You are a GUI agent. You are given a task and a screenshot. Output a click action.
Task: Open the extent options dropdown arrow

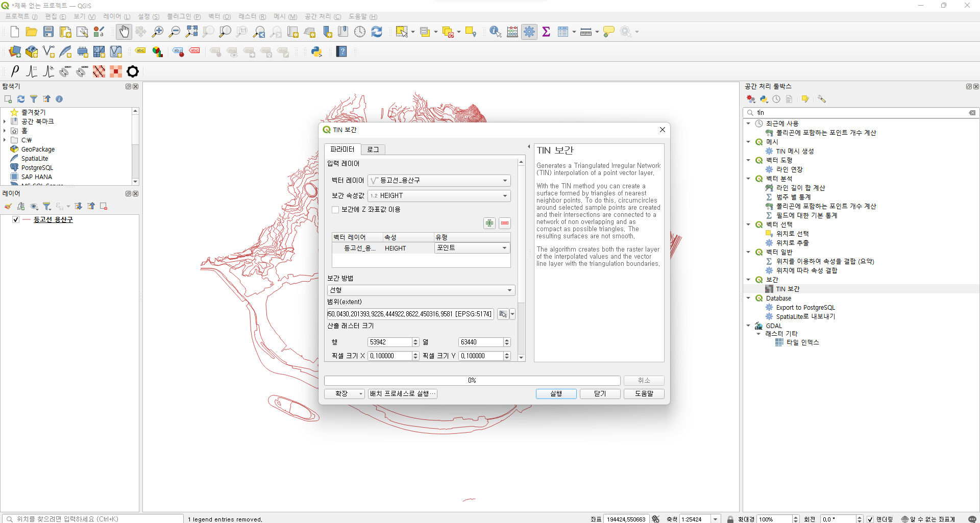coord(512,314)
